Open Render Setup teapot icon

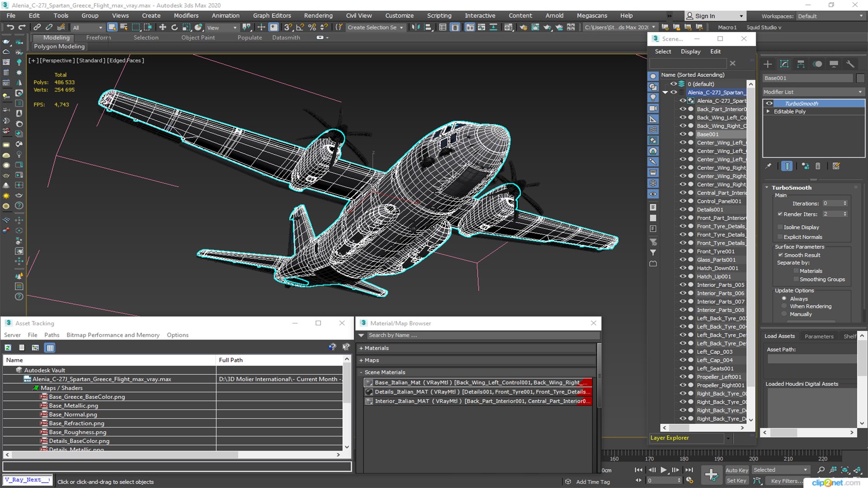click(523, 27)
